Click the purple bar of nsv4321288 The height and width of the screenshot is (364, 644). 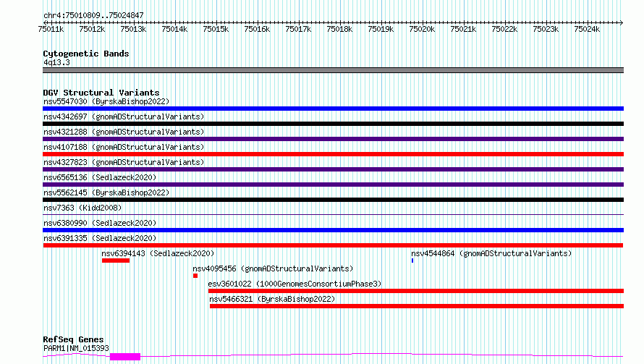[333, 139]
